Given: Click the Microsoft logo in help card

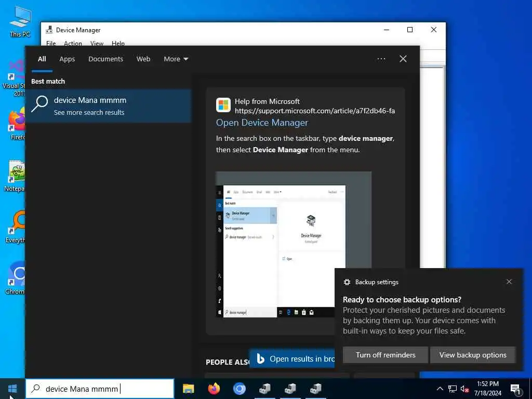Looking at the screenshot, I should click(x=223, y=105).
